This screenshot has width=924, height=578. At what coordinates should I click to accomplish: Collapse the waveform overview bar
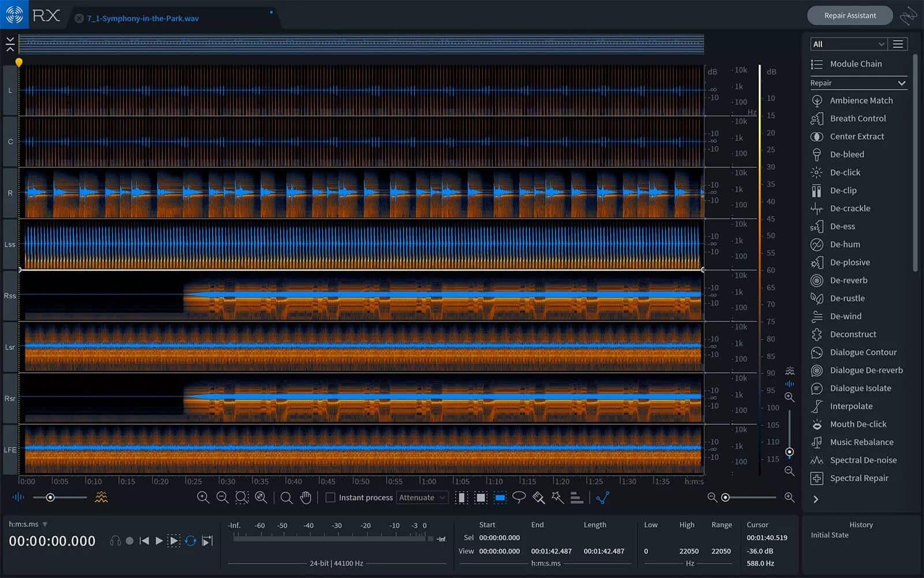10,45
